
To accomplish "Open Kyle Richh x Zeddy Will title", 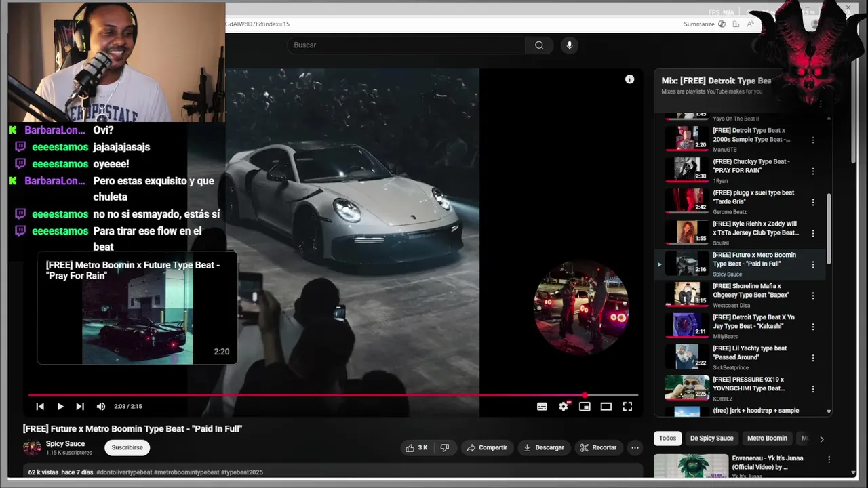I will (755, 228).
